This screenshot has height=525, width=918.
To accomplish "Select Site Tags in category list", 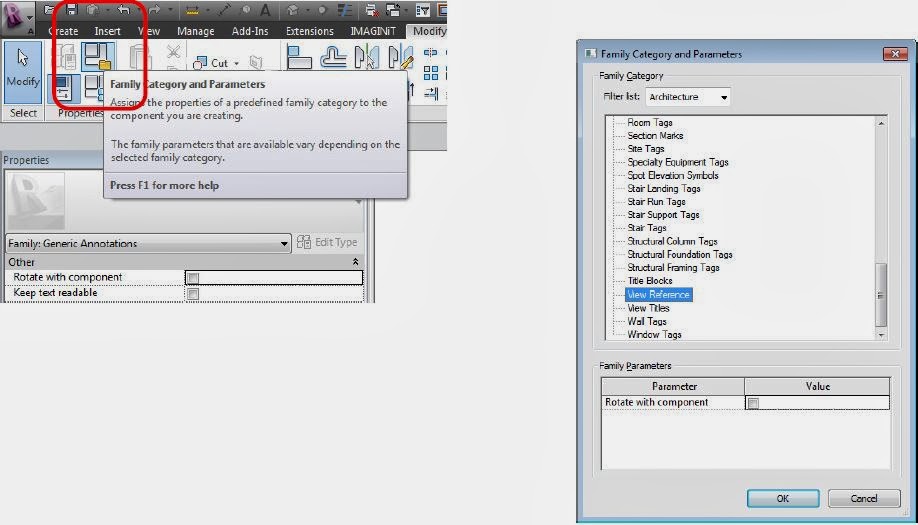I will (x=646, y=149).
